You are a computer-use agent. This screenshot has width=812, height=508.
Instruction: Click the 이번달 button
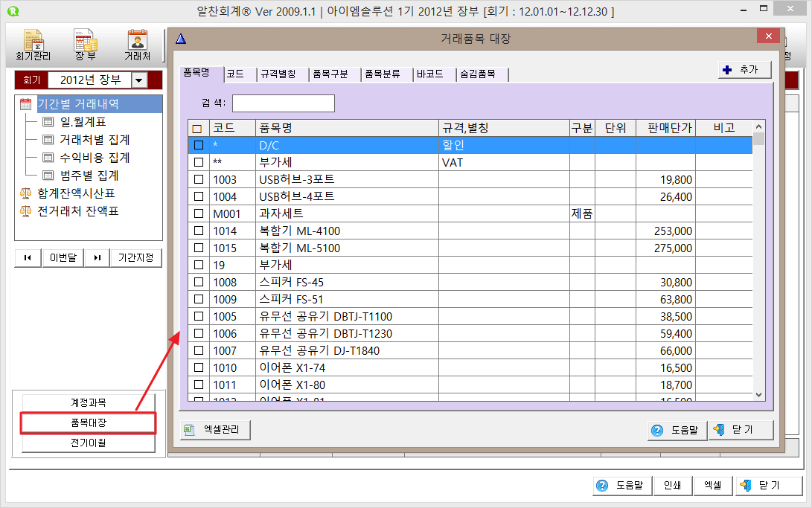coord(63,257)
